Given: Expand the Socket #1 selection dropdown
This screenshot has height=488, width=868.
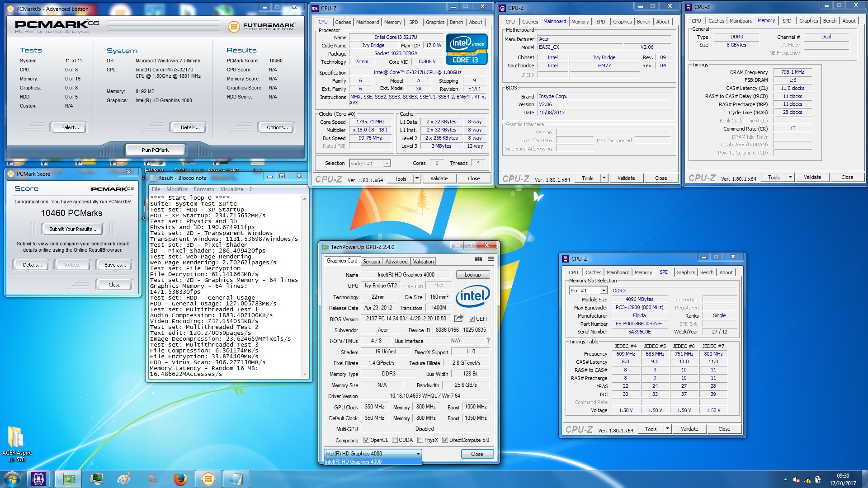Looking at the screenshot, I should (x=387, y=164).
